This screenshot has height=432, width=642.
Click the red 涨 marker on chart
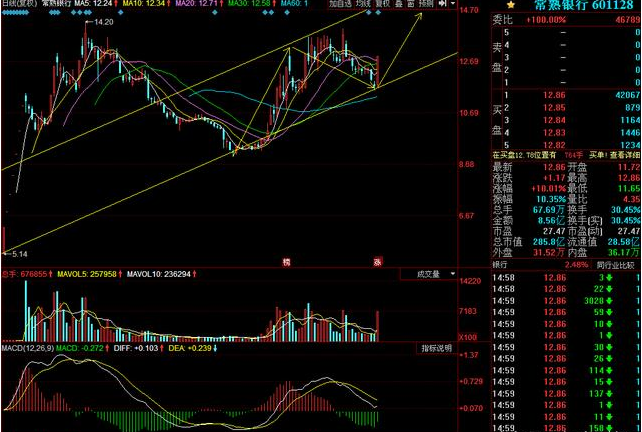pyautogui.click(x=378, y=262)
